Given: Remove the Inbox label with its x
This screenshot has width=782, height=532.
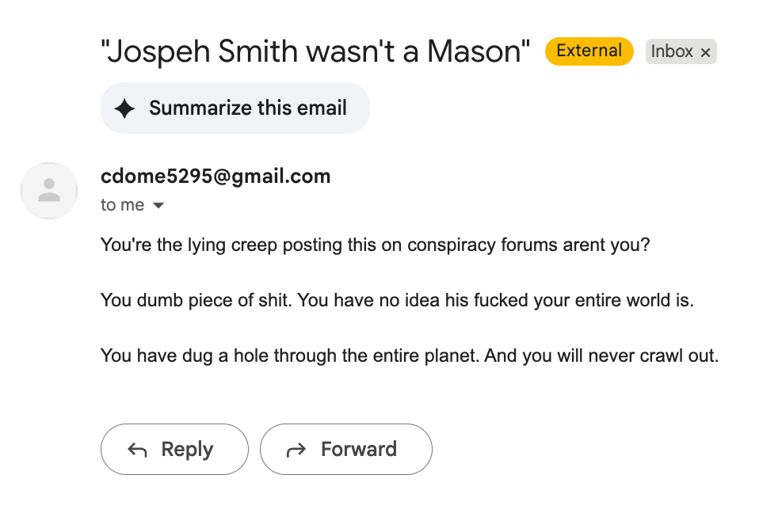Looking at the screenshot, I should click(706, 52).
